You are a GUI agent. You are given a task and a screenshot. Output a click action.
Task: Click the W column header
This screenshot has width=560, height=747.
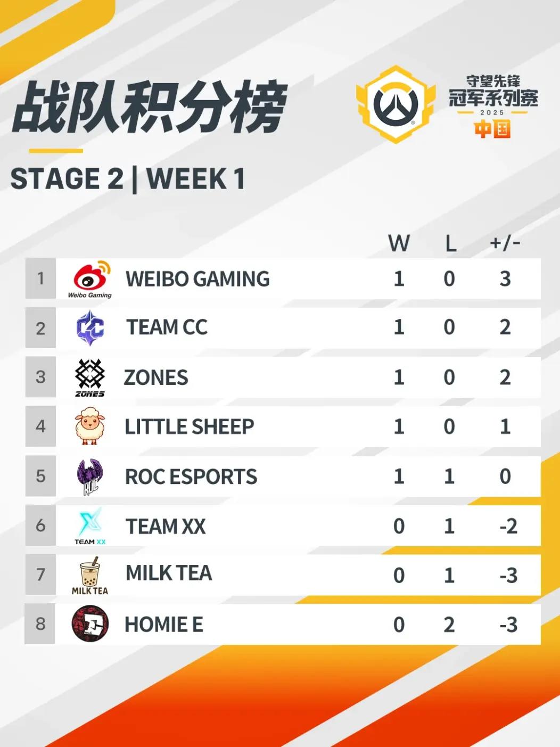[399, 243]
